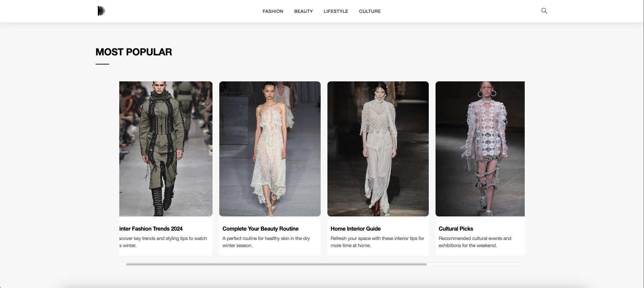
Task: Open the Fashion menu item
Action: pyautogui.click(x=273, y=11)
